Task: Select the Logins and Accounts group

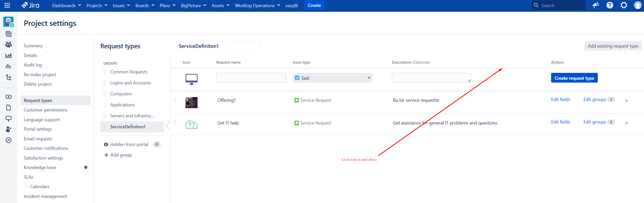Action: click(x=130, y=83)
